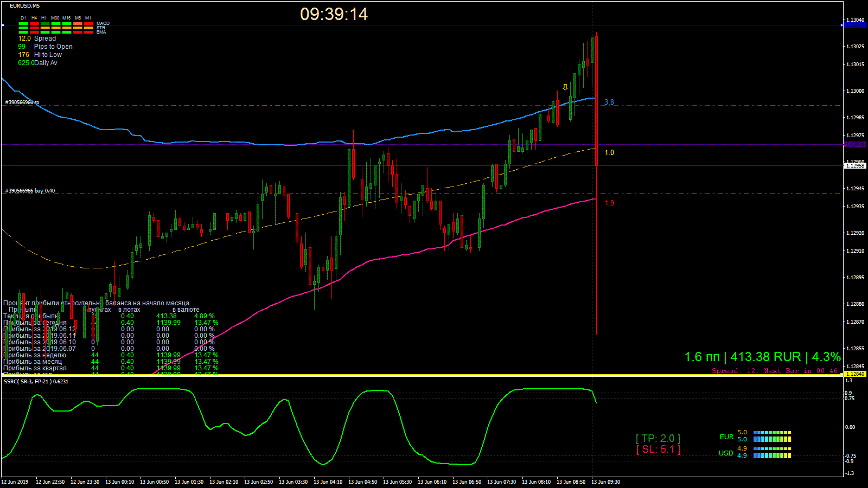Click the STR H1 orange trend bar
868x488 pixels.
(45, 28)
